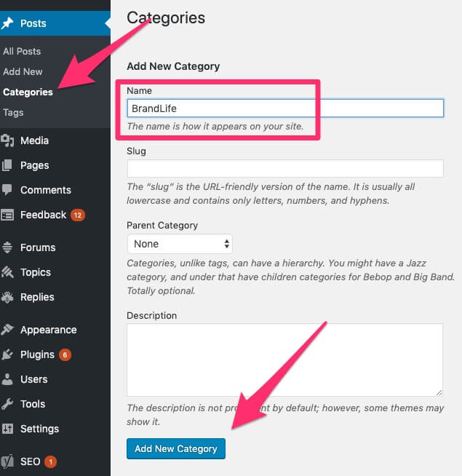
Task: Click the Tools wrench icon
Action: 7,404
